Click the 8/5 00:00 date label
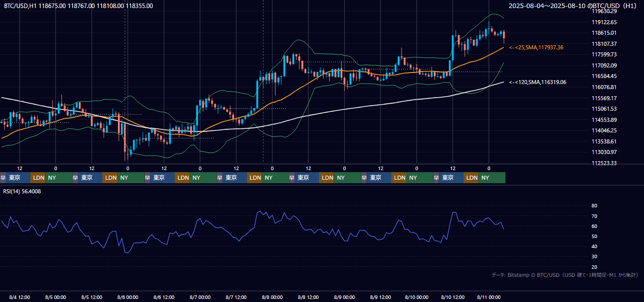This screenshot has width=644, height=302. (x=56, y=297)
